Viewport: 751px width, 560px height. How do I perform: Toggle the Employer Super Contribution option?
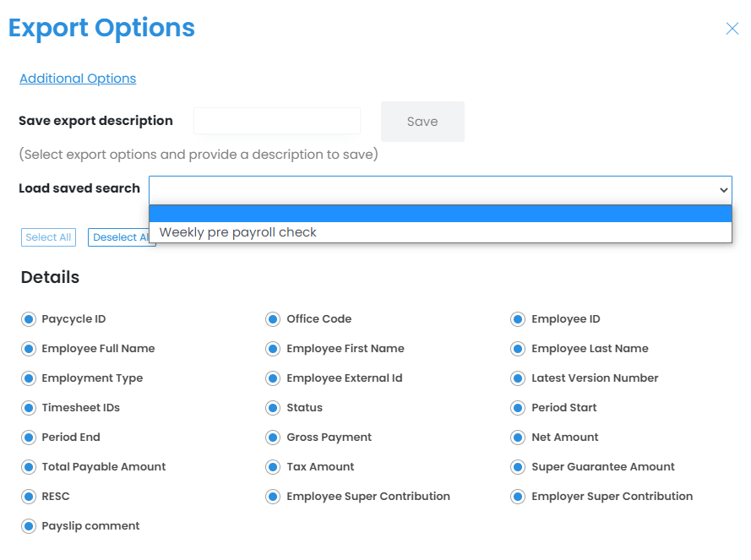click(518, 497)
